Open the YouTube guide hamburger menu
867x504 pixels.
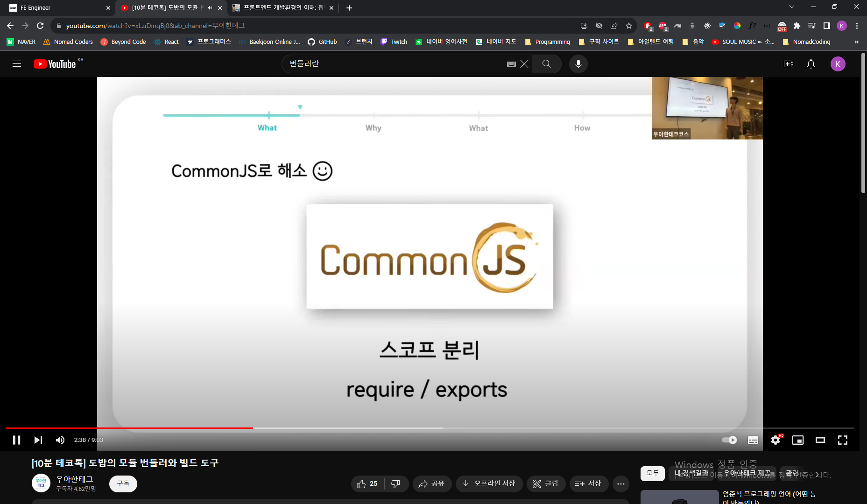17,64
